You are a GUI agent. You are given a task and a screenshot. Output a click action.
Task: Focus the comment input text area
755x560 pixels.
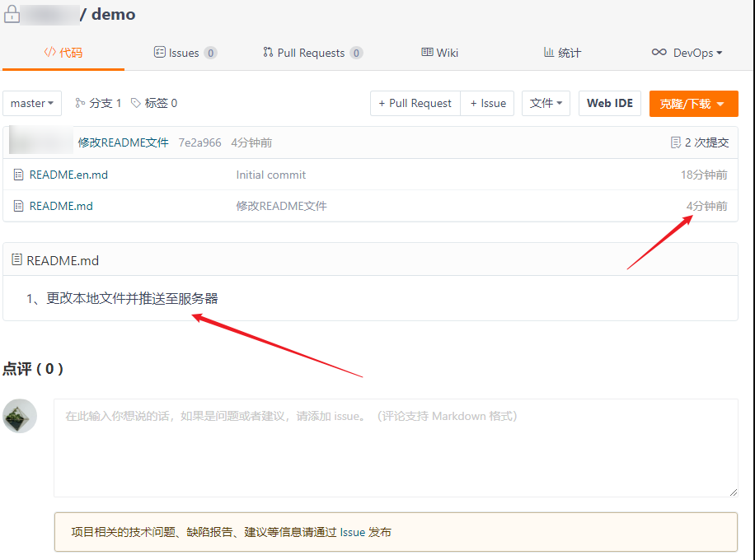(x=396, y=448)
